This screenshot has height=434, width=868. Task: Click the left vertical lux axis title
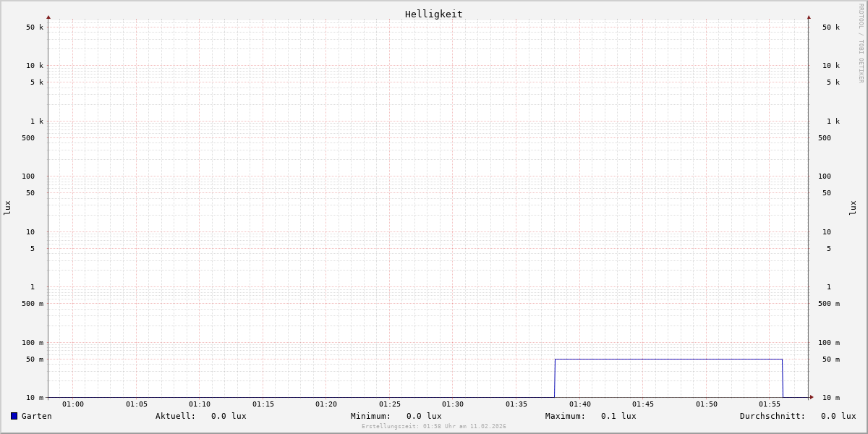pyautogui.click(x=7, y=208)
